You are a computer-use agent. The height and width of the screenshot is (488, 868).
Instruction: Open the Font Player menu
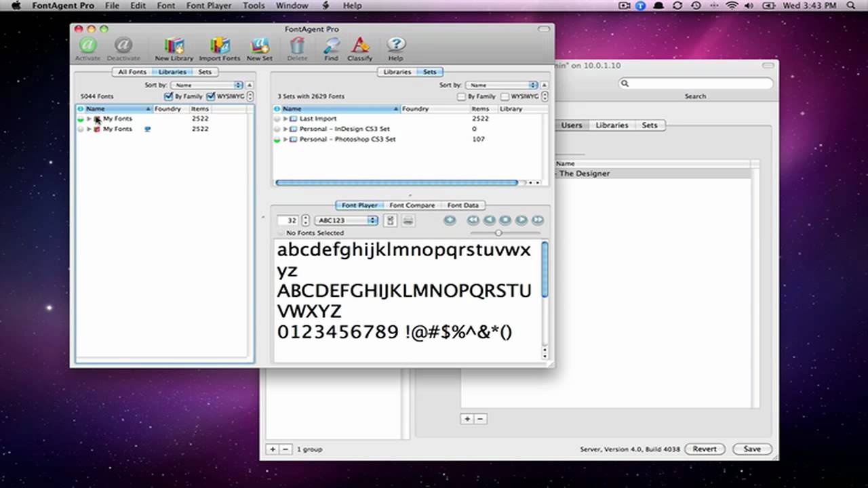[x=208, y=6]
